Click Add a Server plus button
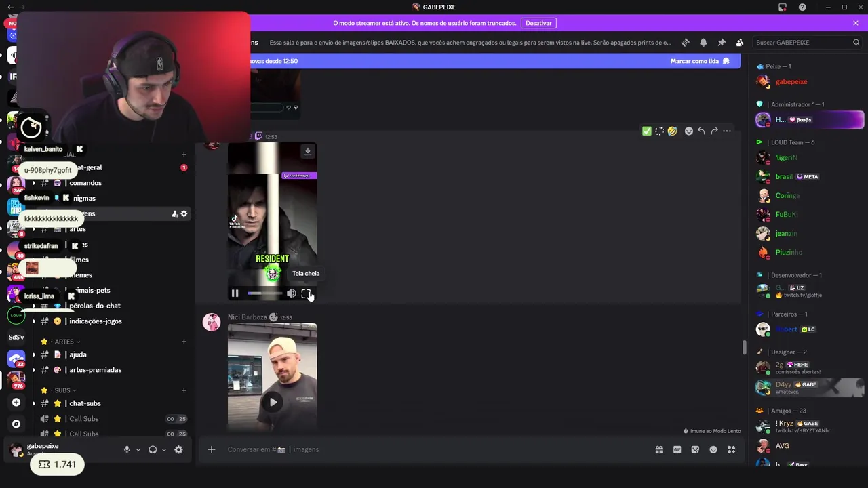Image resolution: width=868 pixels, height=488 pixels. (x=16, y=403)
